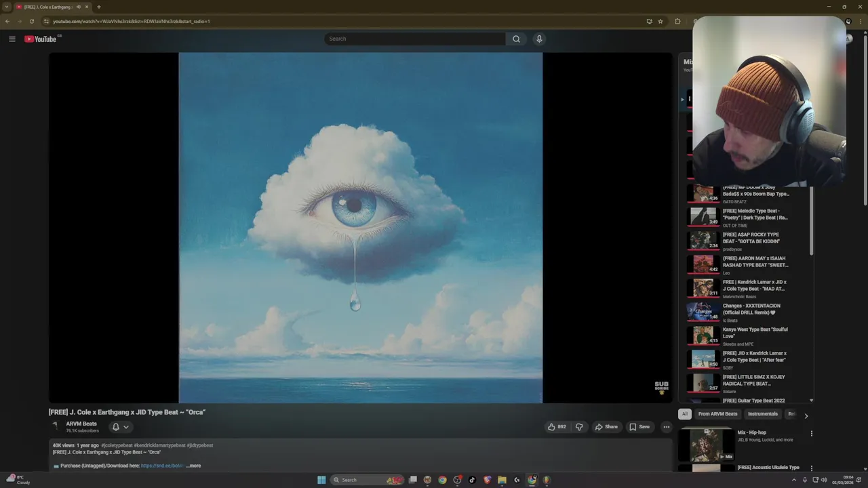Image resolution: width=868 pixels, height=488 pixels.
Task: Open the YouTube guide hamburger menu
Action: point(12,39)
